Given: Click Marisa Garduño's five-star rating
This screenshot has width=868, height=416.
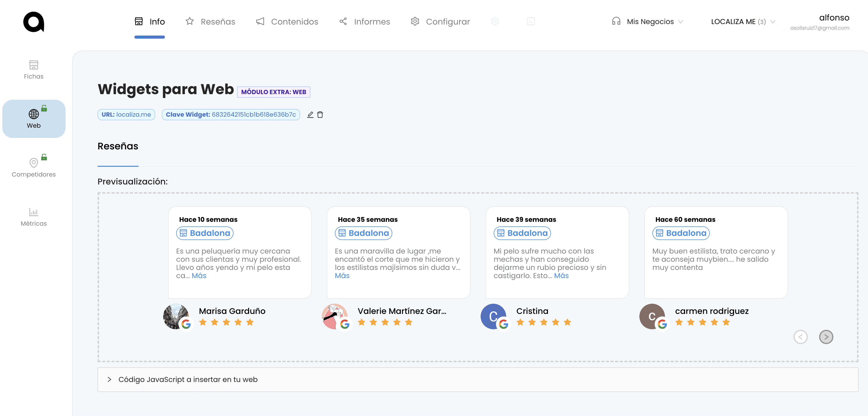Looking at the screenshot, I should pos(226,322).
